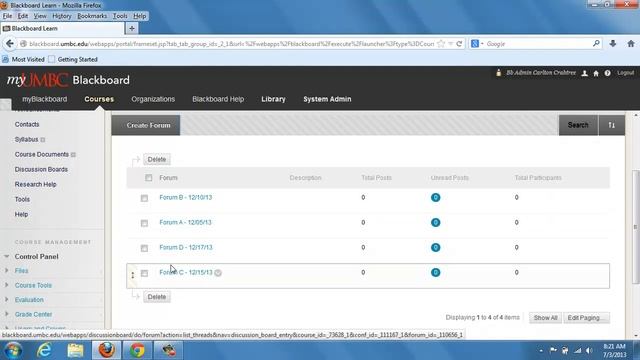Click unread posts badge for Forum B
Image resolution: width=640 pixels, height=360 pixels.
[436, 198]
